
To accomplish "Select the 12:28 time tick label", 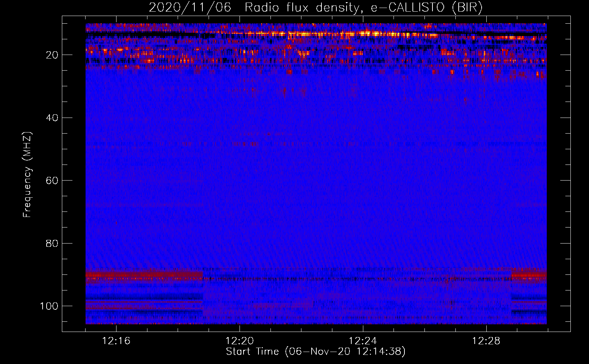I will (x=486, y=341).
